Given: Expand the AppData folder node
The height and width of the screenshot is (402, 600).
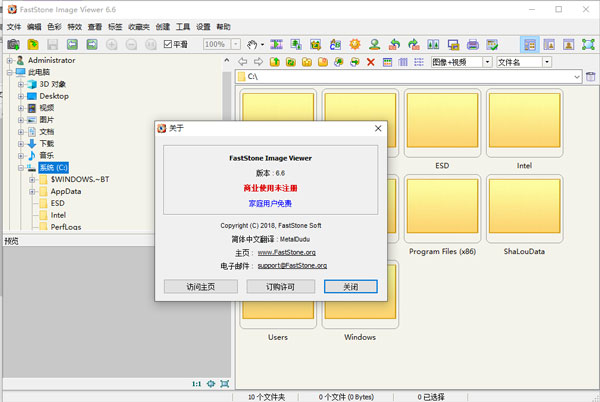Looking at the screenshot, I should [32, 191].
